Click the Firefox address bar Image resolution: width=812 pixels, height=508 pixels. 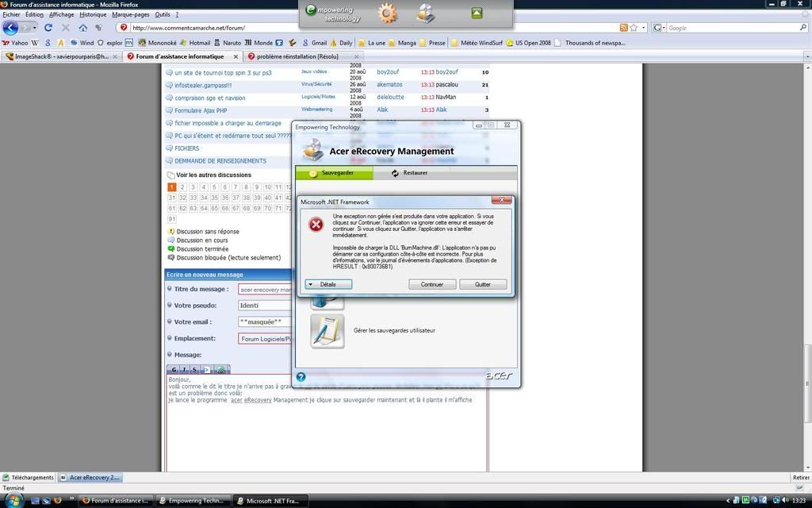pyautogui.click(x=374, y=28)
